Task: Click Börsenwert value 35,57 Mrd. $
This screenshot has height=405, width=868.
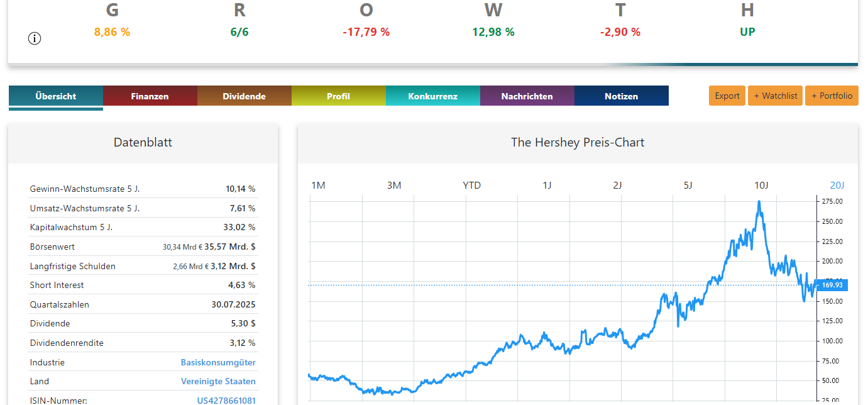Action: coord(230,247)
